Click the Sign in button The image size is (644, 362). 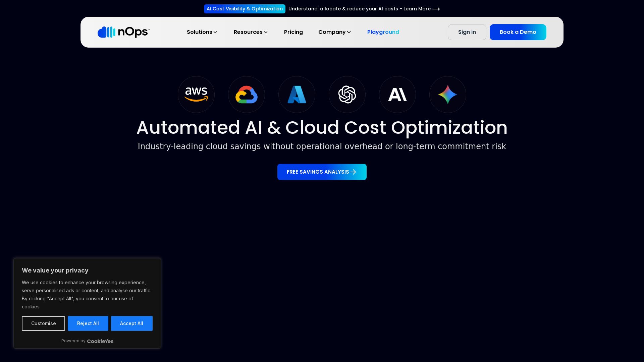pyautogui.click(x=467, y=32)
